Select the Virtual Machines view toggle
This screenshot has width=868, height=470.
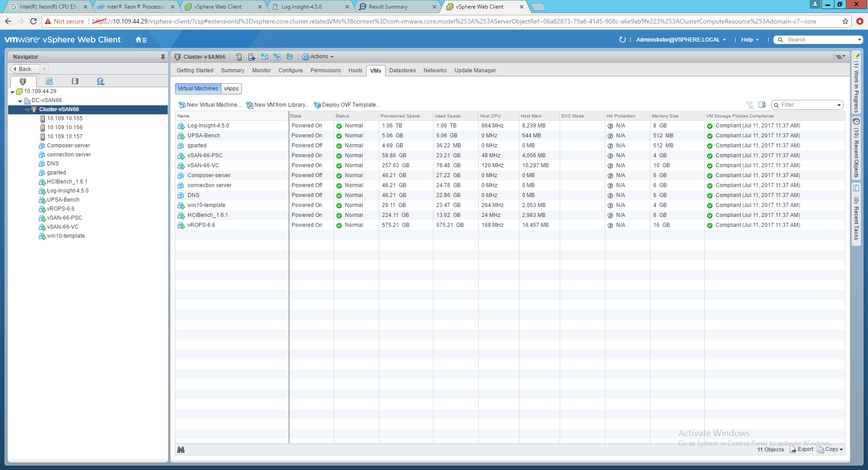click(198, 89)
